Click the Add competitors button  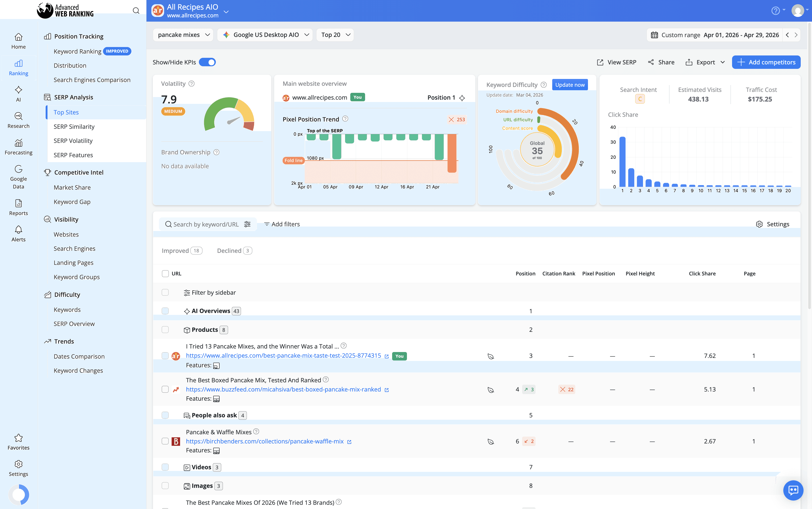coord(766,62)
